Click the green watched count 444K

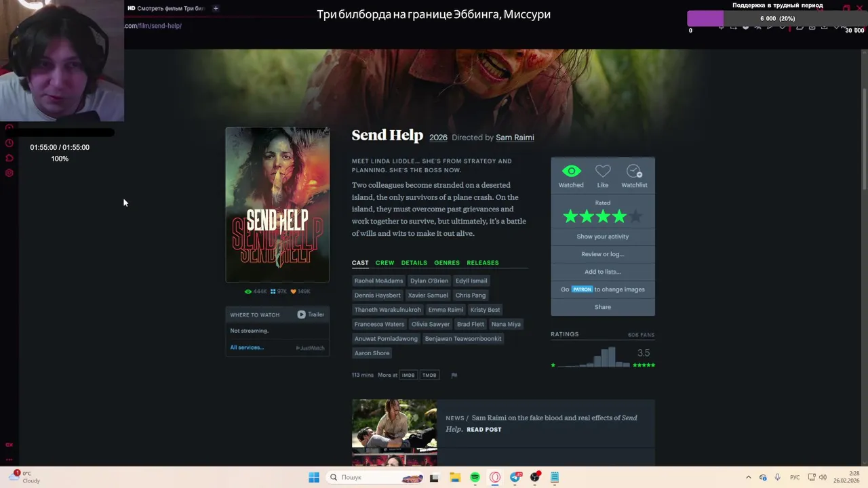coord(256,291)
